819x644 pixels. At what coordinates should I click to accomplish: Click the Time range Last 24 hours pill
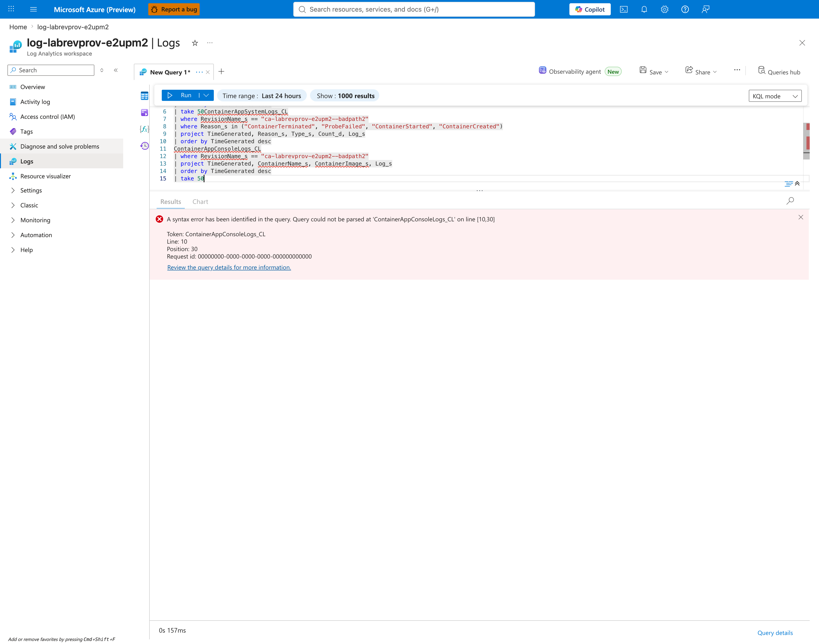(262, 96)
